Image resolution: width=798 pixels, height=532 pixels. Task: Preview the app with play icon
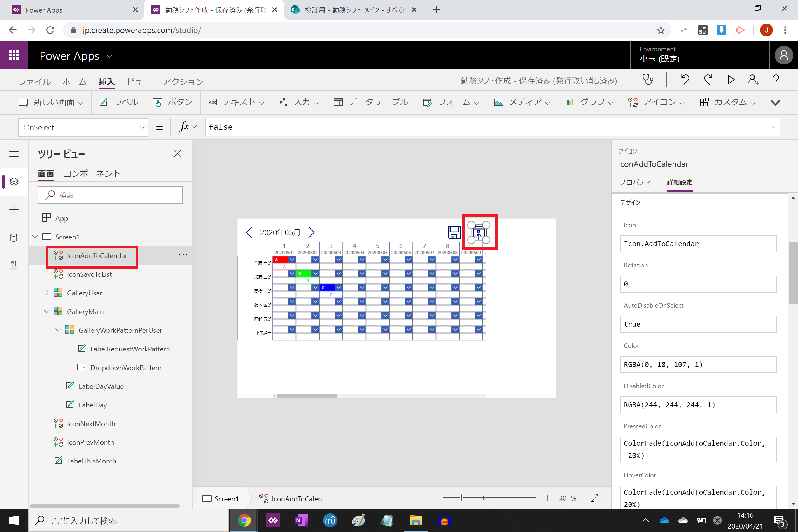(x=731, y=80)
